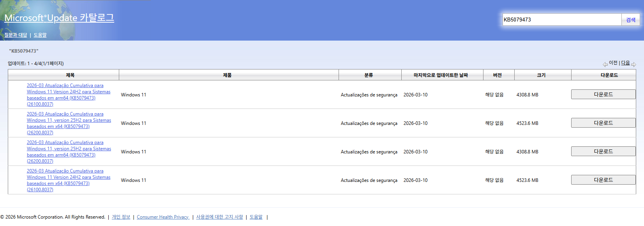Click Windows 11 product in 25H2 x64 row
This screenshot has width=644, height=226.
point(134,123)
